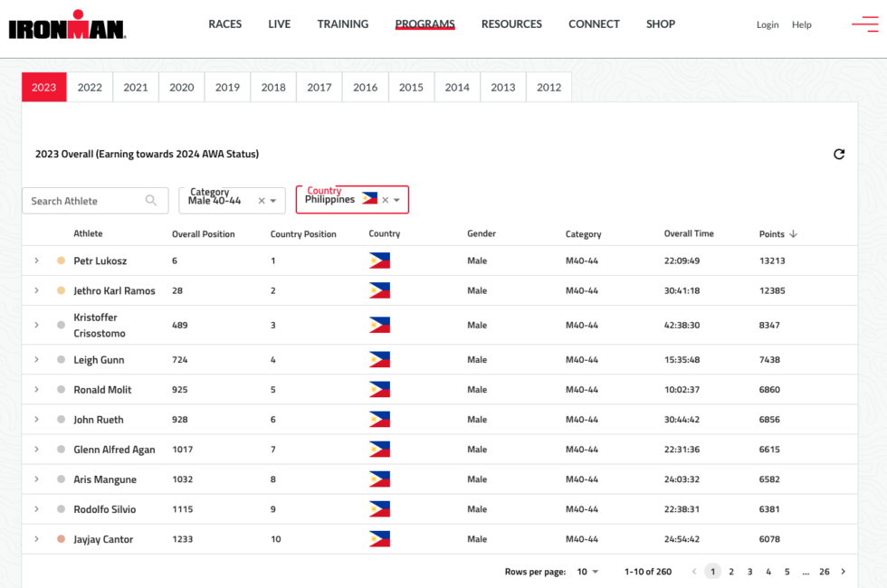Viewport: 887px width, 588px height.
Task: Switch to the 2014 tab
Action: click(457, 87)
